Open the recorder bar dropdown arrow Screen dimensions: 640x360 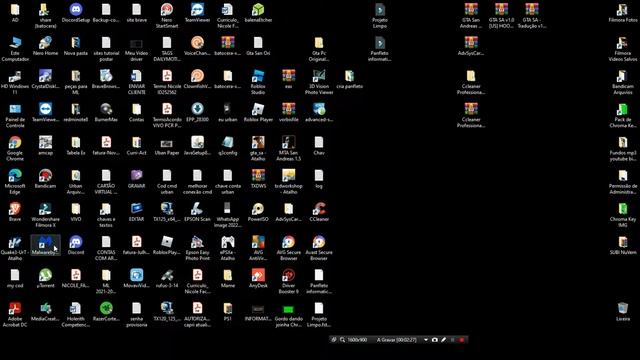[x=426, y=340]
